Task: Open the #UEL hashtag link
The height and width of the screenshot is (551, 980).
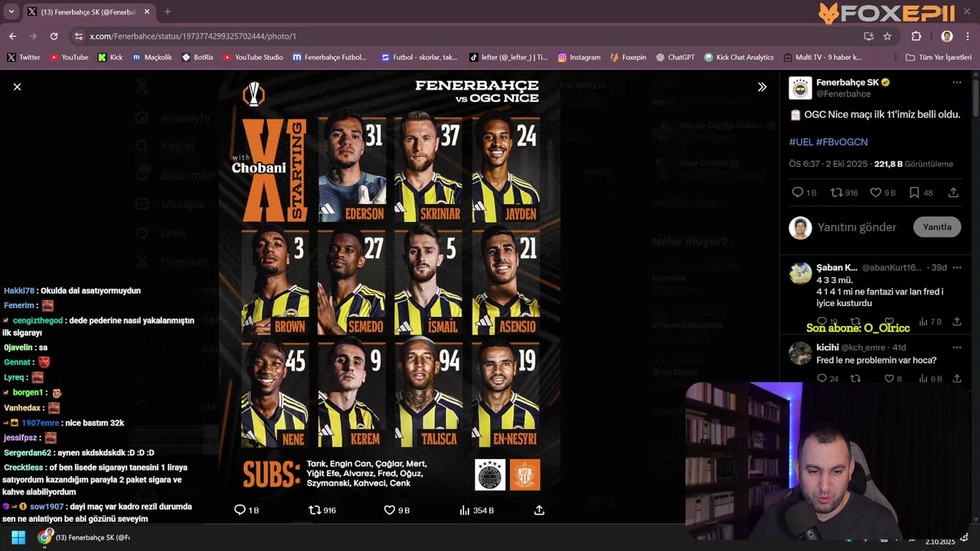Action: tap(801, 142)
